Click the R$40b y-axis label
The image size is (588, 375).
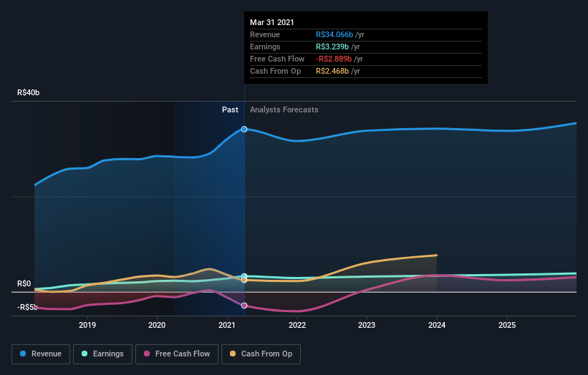tap(28, 92)
